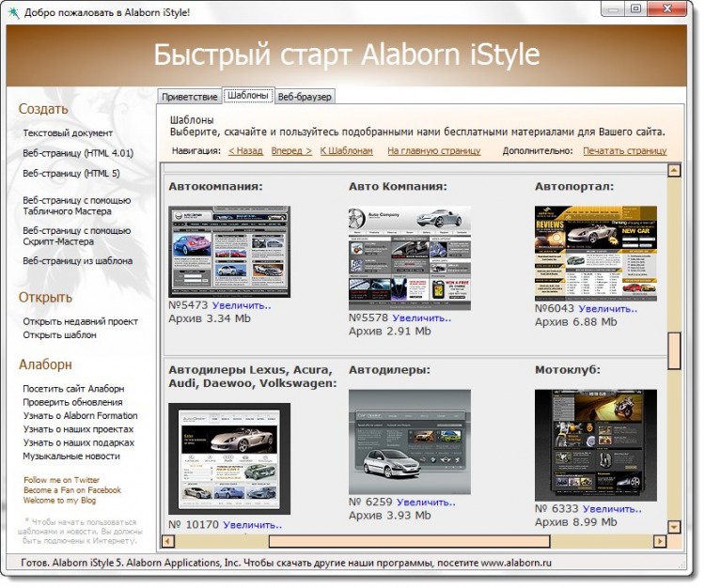Image resolution: width=705 pixels, height=588 pixels.
Task: Click Увеличить.. for template № 6333
Action: coord(612,509)
